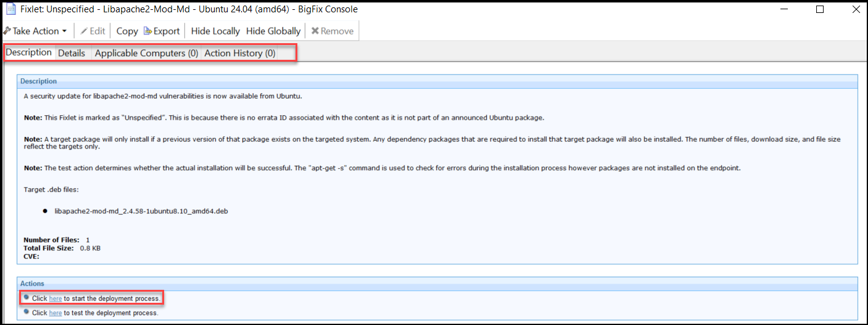Click the Remove button with X icon
868x325 pixels.
coord(333,31)
